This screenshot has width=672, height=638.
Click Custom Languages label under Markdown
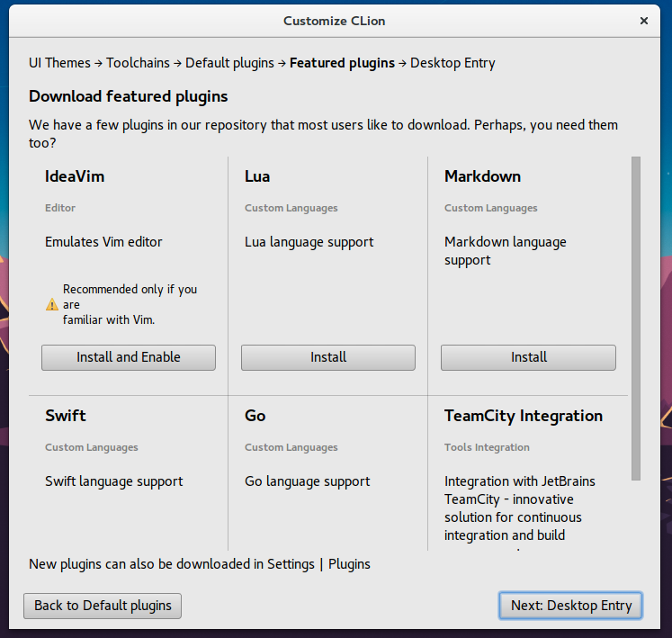(x=490, y=208)
